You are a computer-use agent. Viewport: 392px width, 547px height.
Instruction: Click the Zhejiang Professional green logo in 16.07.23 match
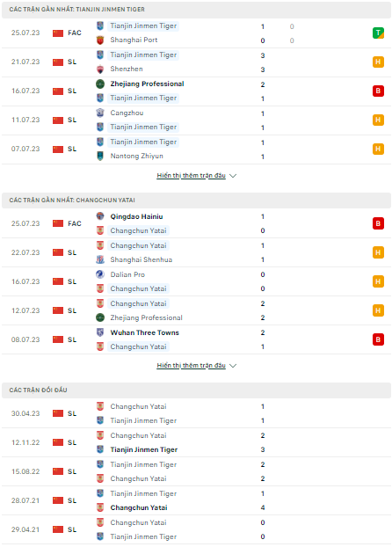click(x=100, y=84)
